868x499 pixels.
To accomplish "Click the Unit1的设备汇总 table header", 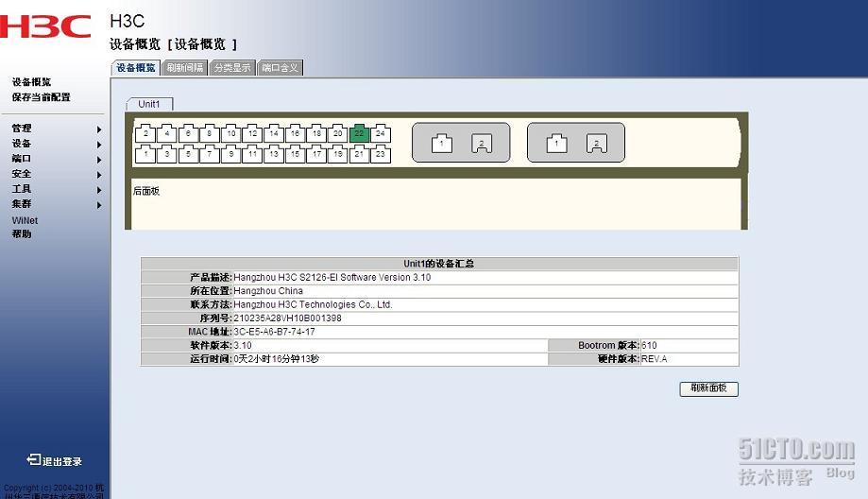I will [439, 264].
